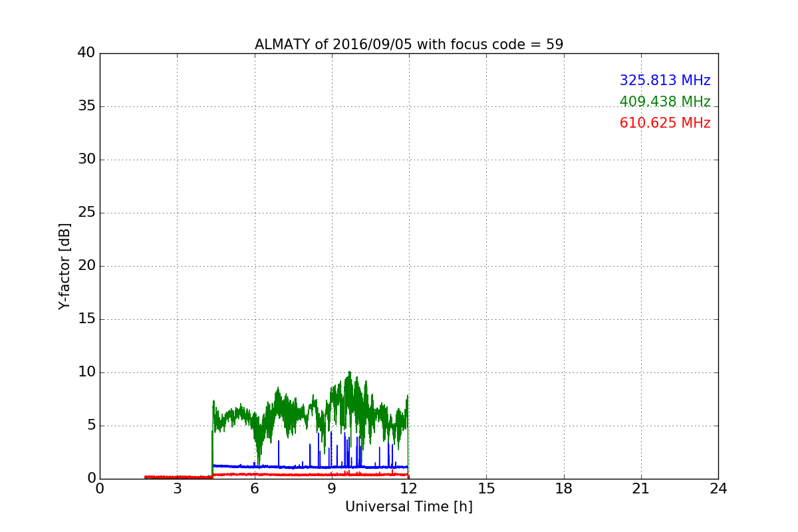This screenshot has width=798, height=532.
Task: Select the 409.438 MHz legend label
Action: [665, 102]
